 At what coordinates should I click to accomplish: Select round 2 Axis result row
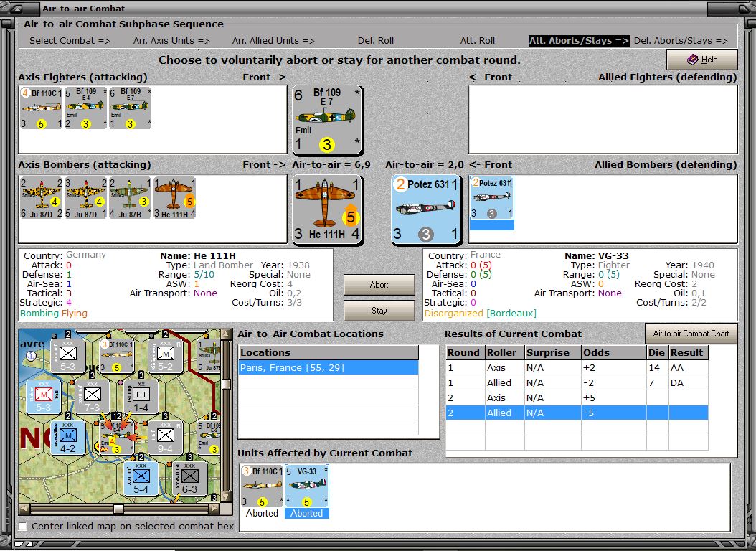[x=577, y=397]
